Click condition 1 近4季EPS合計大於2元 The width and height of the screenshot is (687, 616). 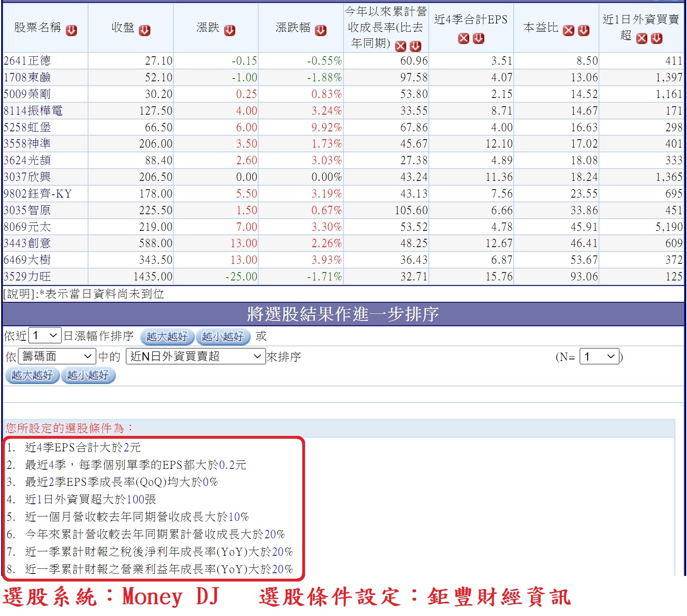pos(83,447)
